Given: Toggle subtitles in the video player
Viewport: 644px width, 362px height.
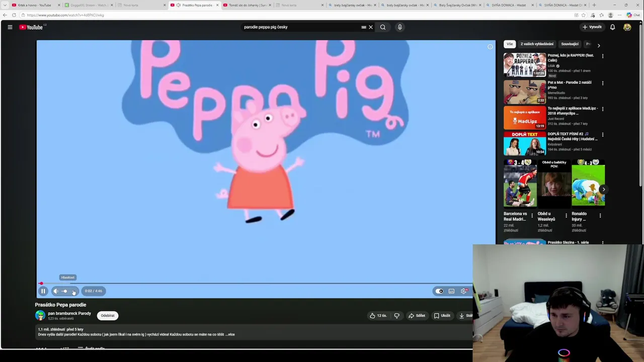Looking at the screenshot, I should coord(451,291).
